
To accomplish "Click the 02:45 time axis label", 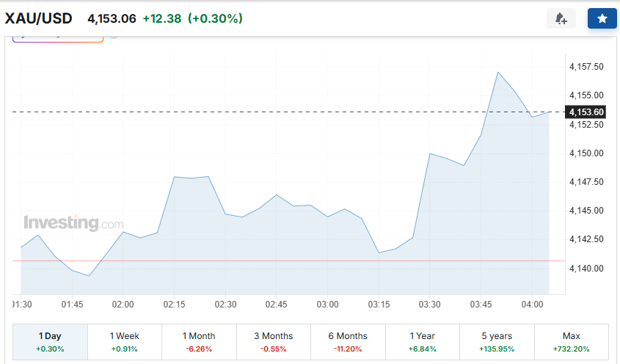I will [x=277, y=305].
